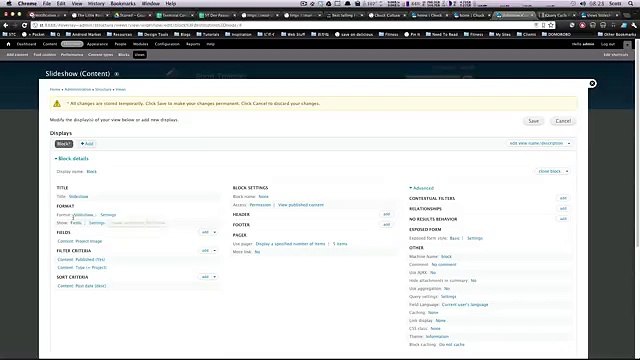
Task: Click Log out link
Action: (608, 44)
